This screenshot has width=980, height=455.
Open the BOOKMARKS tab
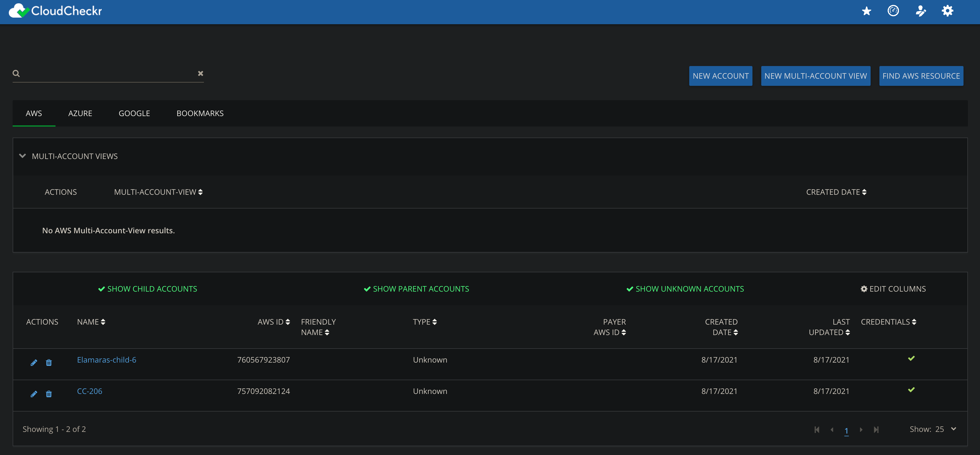click(200, 113)
